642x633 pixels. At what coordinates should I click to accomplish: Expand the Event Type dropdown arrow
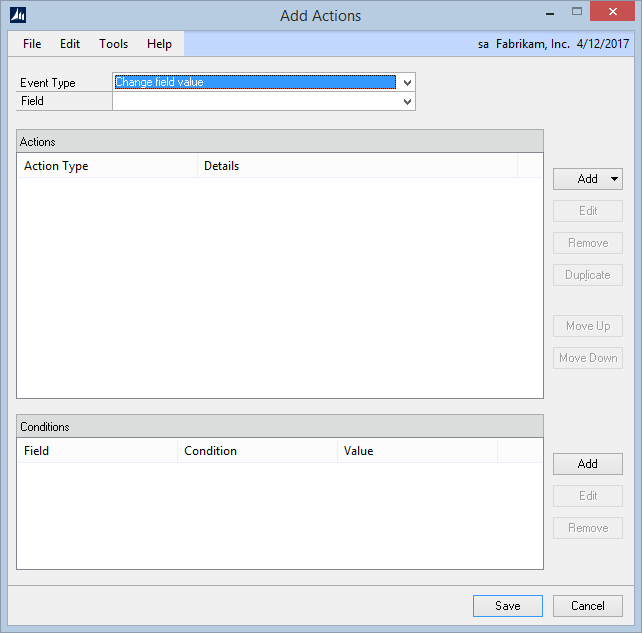coord(407,82)
